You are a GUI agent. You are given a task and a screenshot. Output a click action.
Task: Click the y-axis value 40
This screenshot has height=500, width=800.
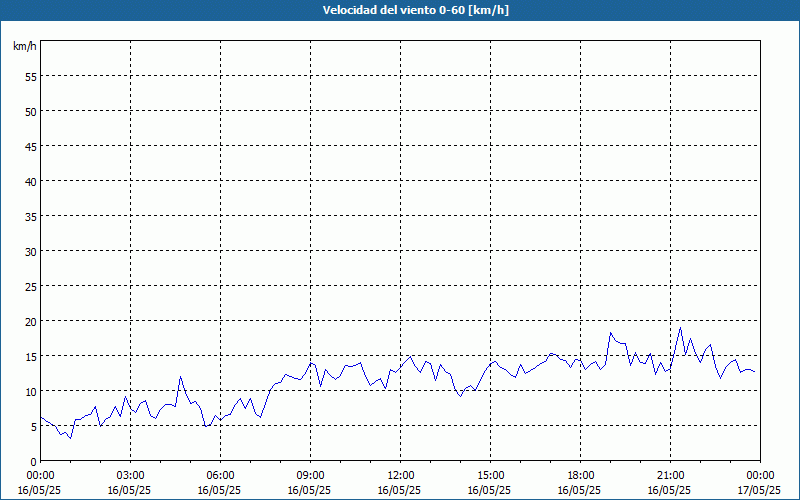pos(31,182)
